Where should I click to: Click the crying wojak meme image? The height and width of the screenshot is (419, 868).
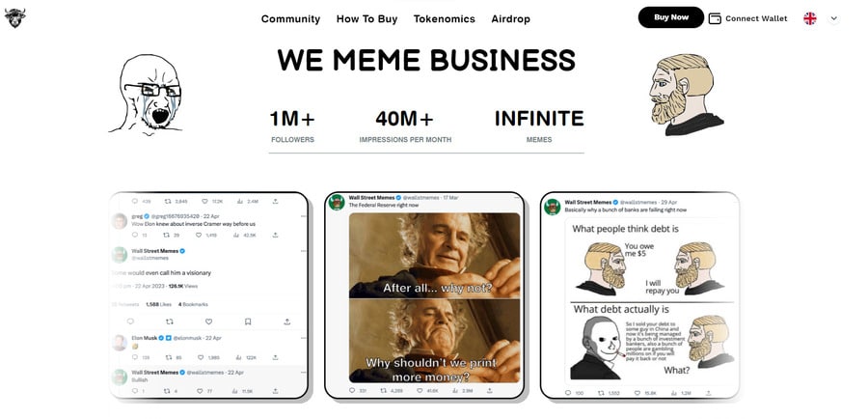pos(147,95)
